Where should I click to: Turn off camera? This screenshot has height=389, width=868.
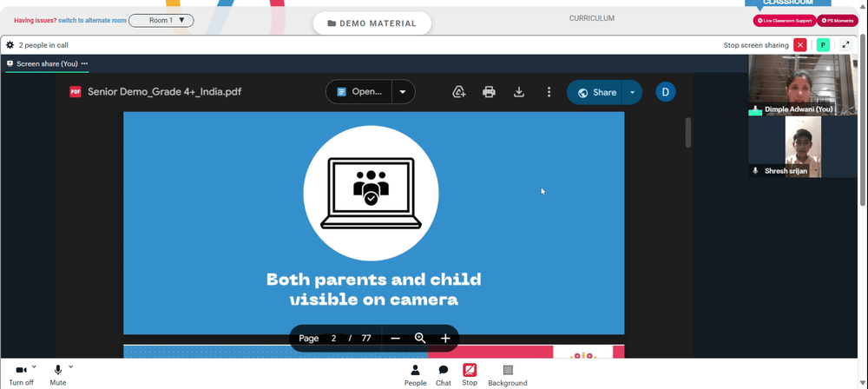(x=21, y=375)
